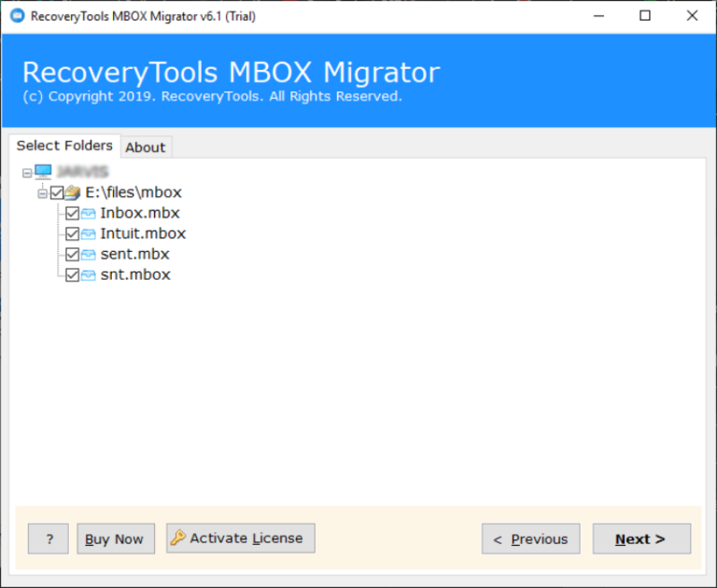Click the snt.mbox mail file icon
Screen dimensions: 717x588
[90, 275]
